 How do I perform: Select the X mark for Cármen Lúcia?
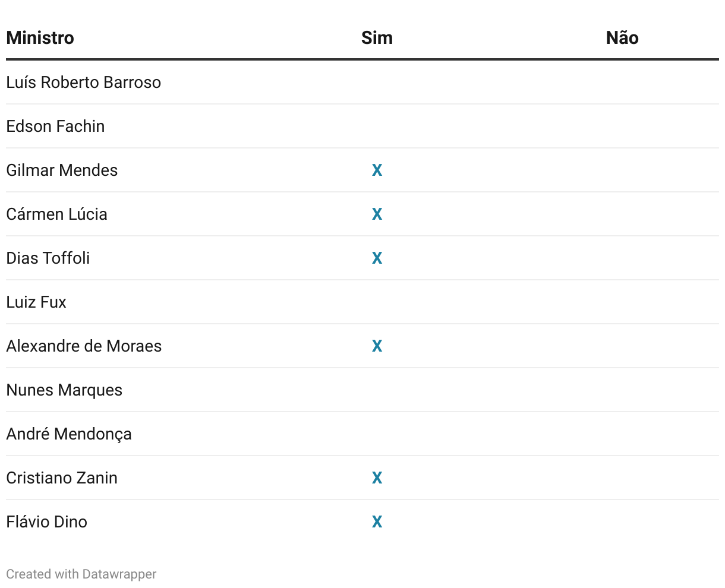click(377, 214)
